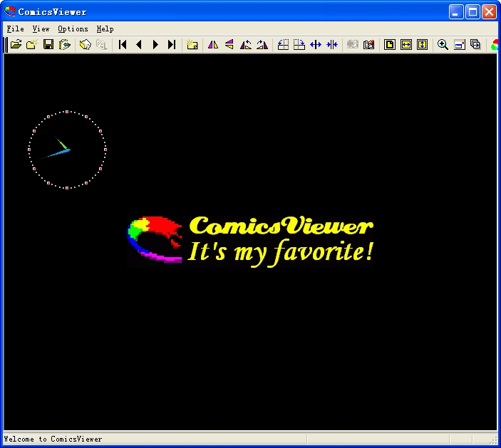
Task: Select the fit height icon
Action: [423, 44]
